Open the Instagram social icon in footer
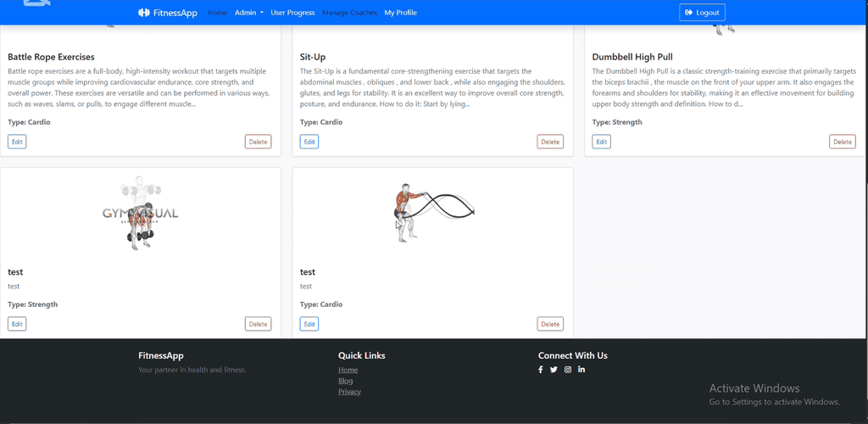The image size is (868, 424). (x=568, y=370)
